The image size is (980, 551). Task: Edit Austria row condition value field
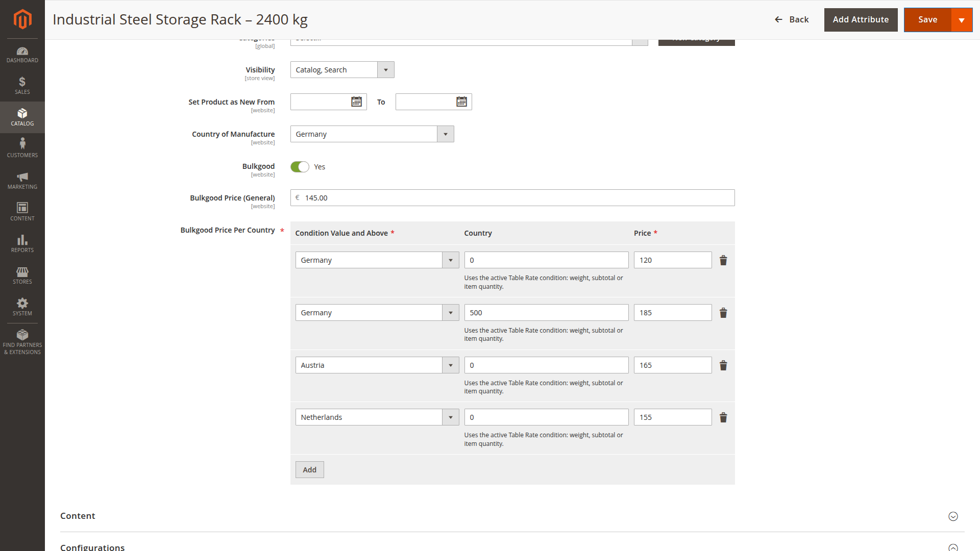pyautogui.click(x=546, y=365)
